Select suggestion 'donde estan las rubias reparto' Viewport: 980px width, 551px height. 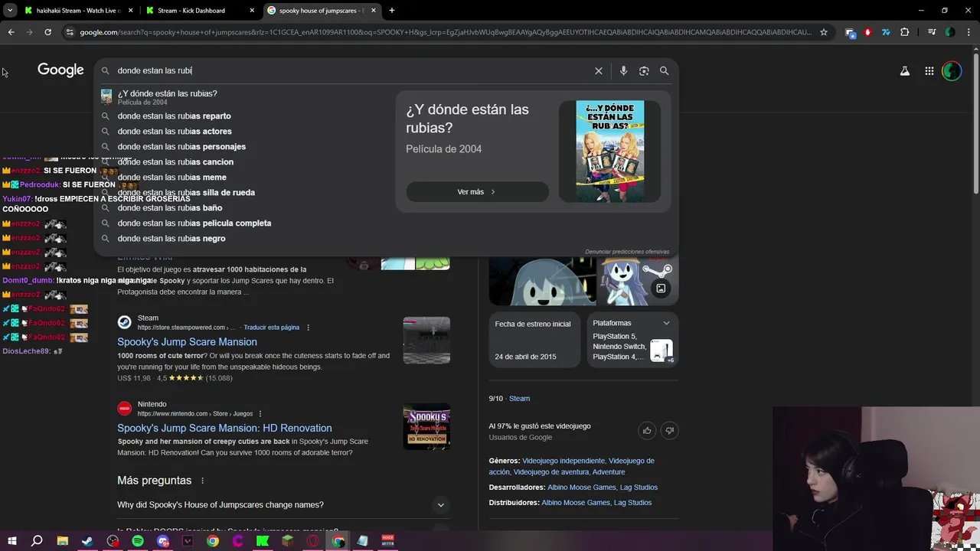(x=245, y=116)
